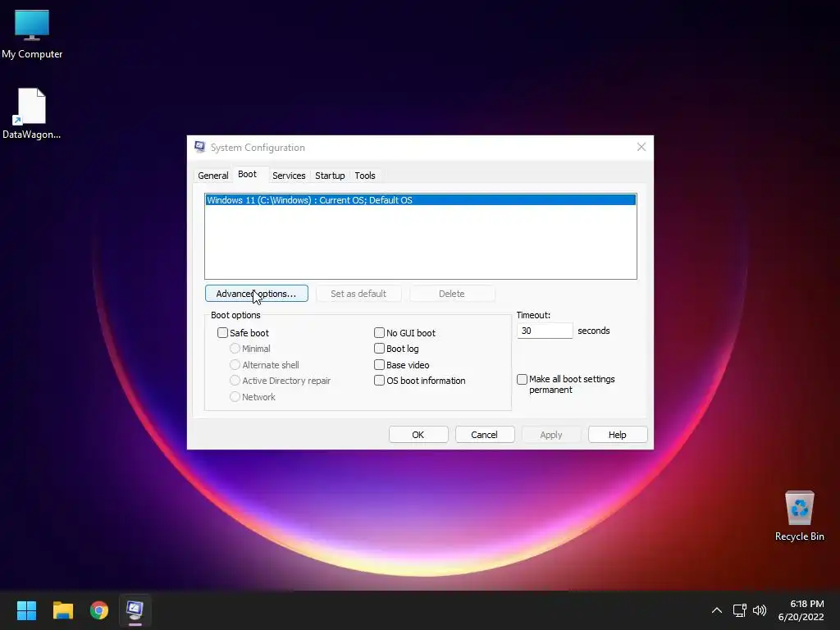Open Help for System Configuration

tap(618, 435)
